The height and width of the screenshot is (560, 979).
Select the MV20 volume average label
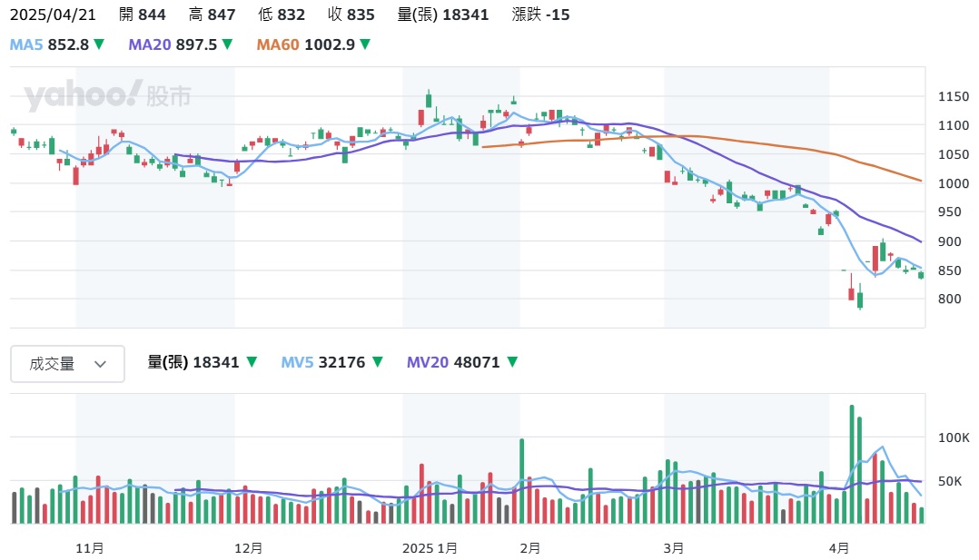[427, 362]
